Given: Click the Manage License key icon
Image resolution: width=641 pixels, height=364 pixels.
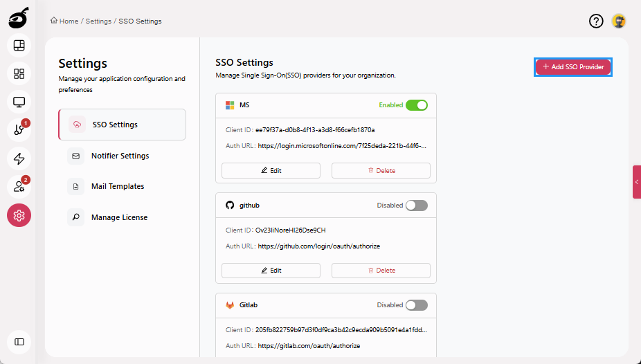Looking at the screenshot, I should pos(75,217).
